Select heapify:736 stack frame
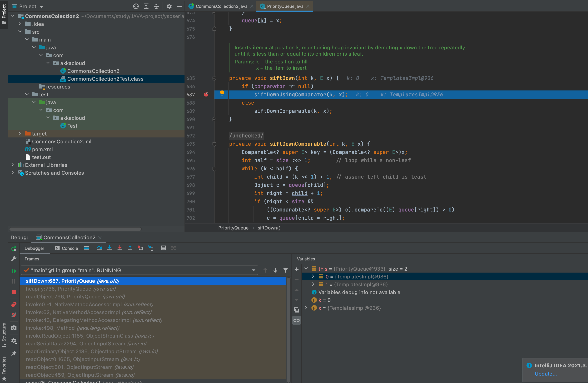This screenshot has height=383, width=588. coord(153,289)
